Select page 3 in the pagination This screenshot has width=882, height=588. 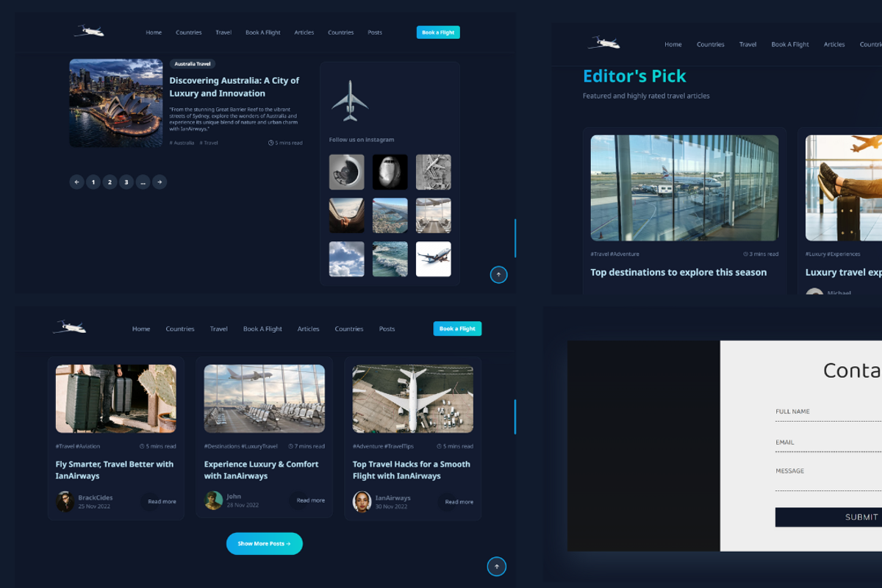pos(126,182)
